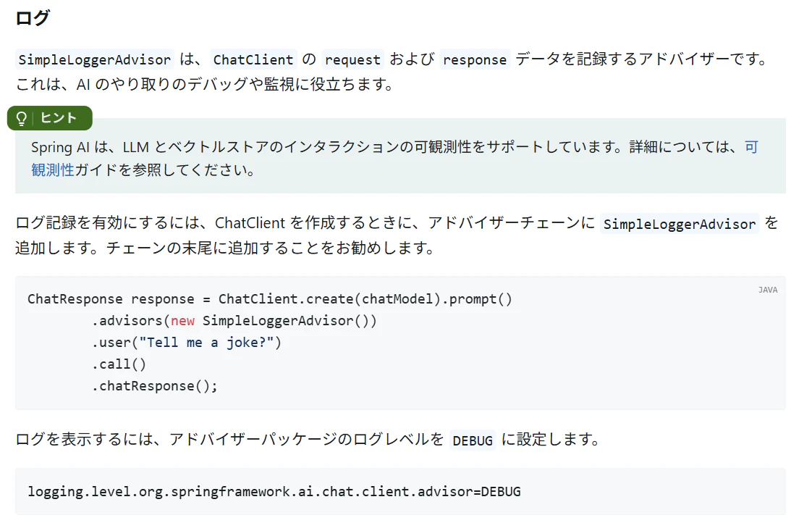
Task: Click the SimpleLoggerAdvisor code term before を追加します
Action: 680,224
